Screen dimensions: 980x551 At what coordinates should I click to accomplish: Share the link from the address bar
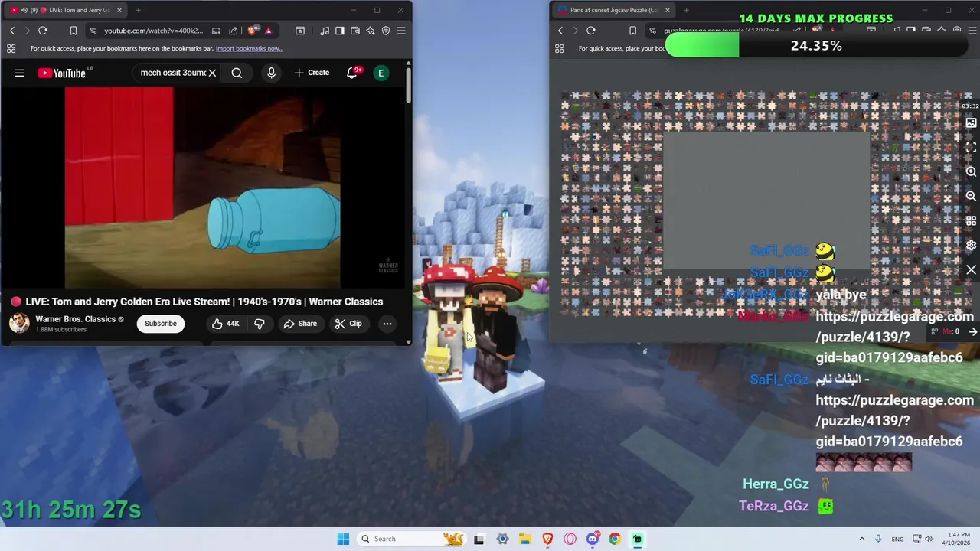coord(234,31)
